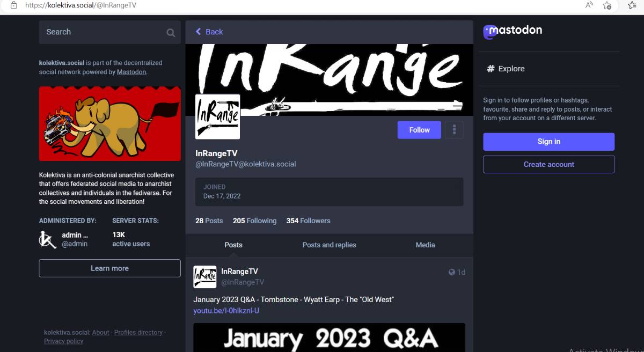Click the InRangeTV post author name
The height and width of the screenshot is (352, 644).
pos(239,272)
